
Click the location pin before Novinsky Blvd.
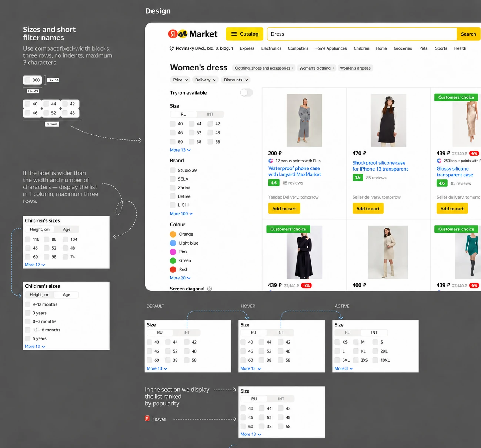171,48
